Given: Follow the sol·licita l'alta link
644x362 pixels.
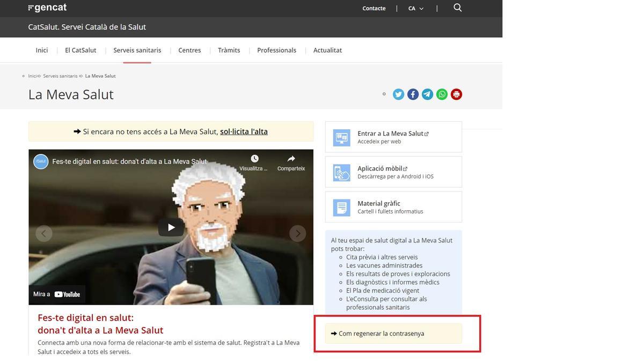Looking at the screenshot, I should click(244, 131).
